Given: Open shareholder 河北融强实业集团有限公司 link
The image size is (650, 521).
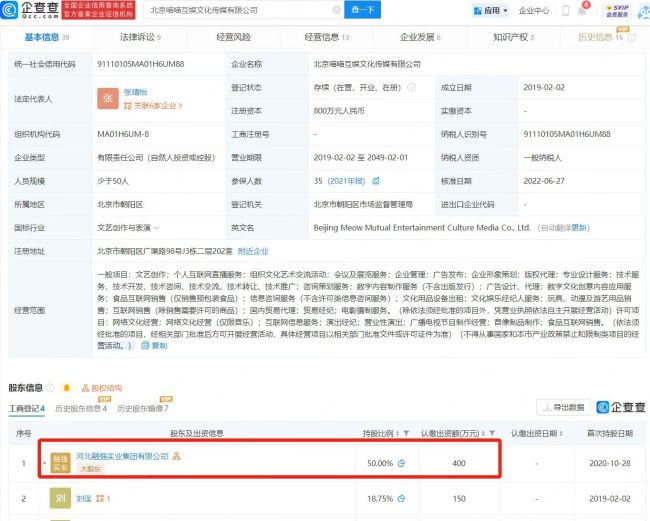Looking at the screenshot, I should tap(122, 456).
